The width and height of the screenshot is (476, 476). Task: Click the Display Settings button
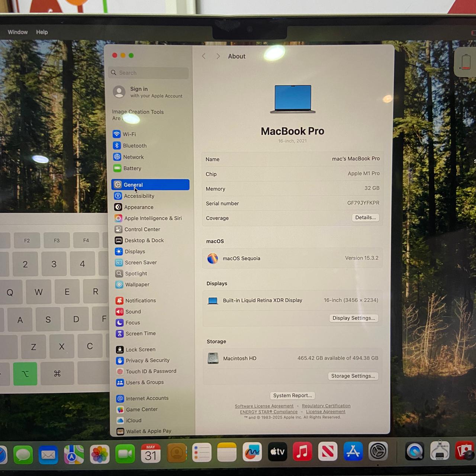click(x=353, y=318)
